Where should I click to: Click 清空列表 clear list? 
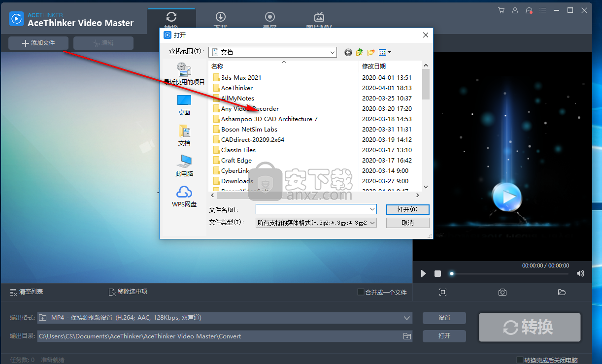point(27,292)
